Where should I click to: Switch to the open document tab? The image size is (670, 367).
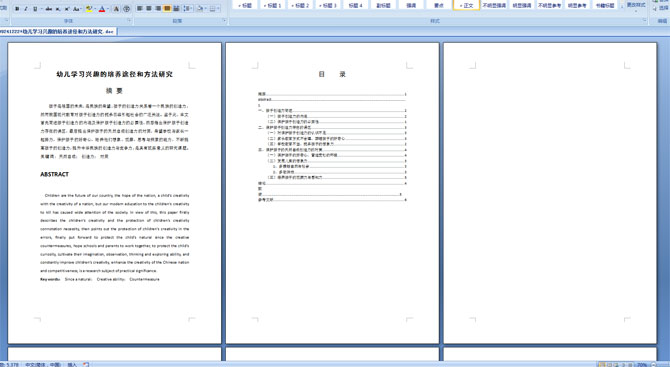coord(58,31)
